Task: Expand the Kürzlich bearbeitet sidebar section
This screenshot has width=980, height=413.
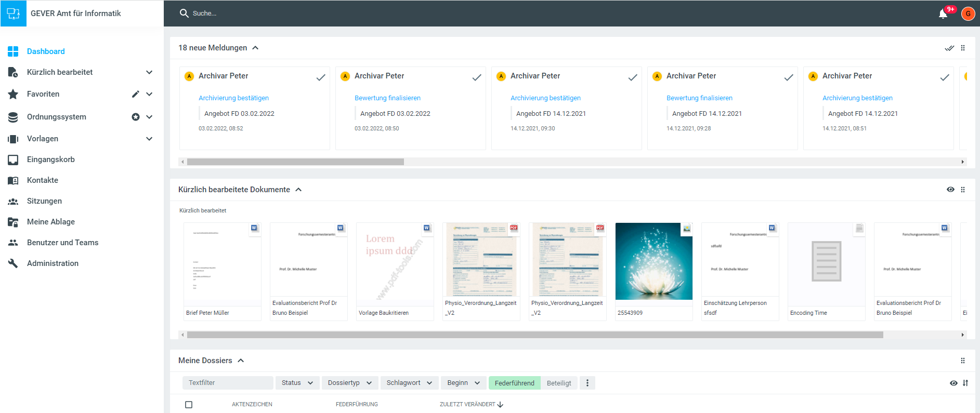Action: pyautogui.click(x=149, y=72)
